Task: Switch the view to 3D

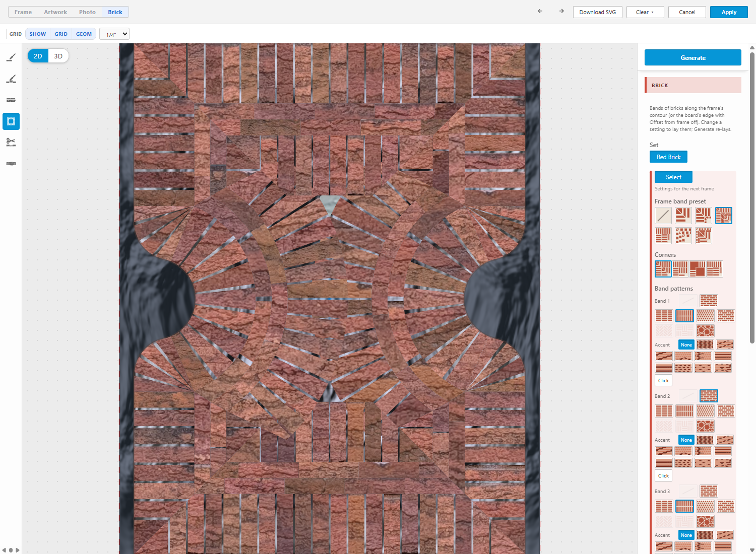Action: [58, 56]
